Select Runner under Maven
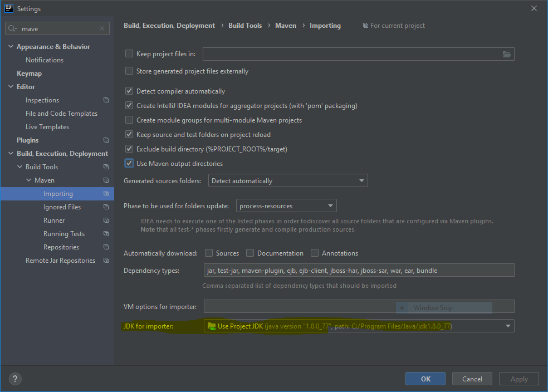 tap(54, 220)
